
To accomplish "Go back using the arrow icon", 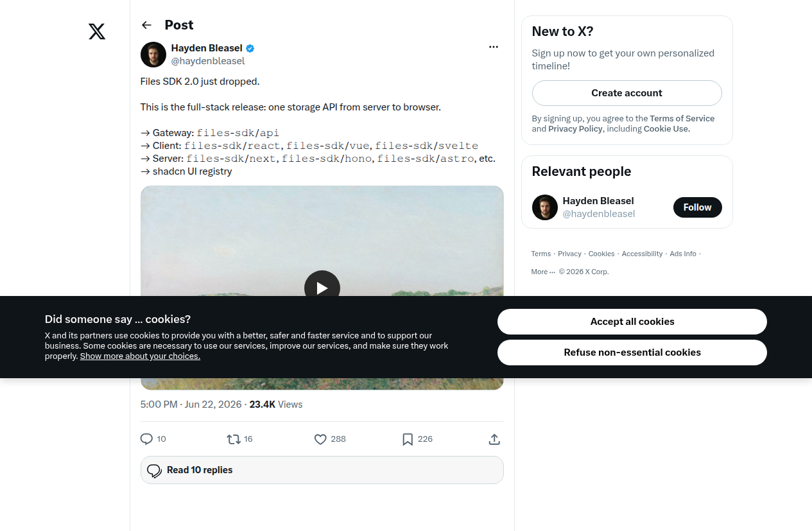I will (146, 25).
